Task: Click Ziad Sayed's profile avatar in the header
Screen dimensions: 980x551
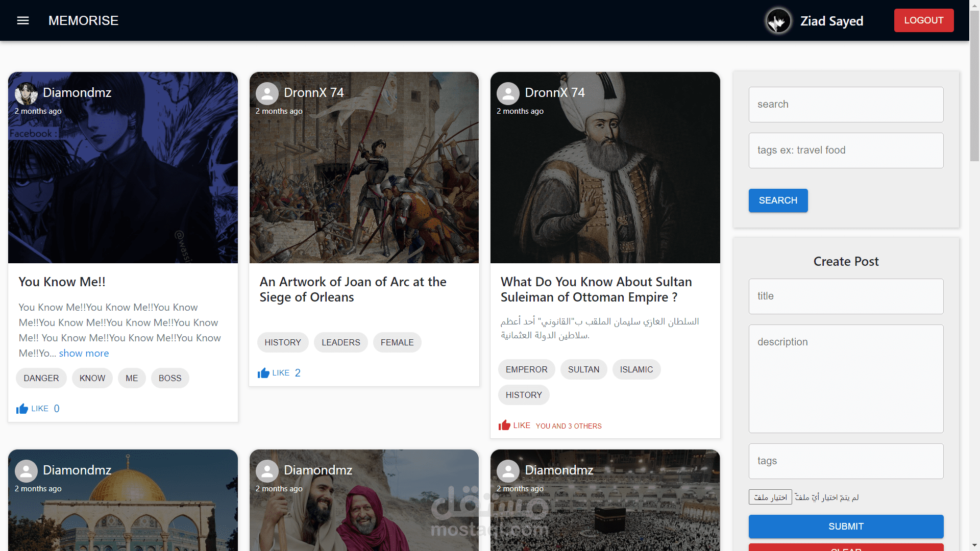Action: coord(778,20)
